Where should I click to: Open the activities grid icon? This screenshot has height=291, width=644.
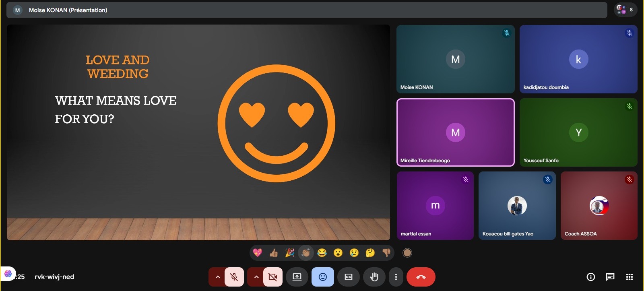630,277
